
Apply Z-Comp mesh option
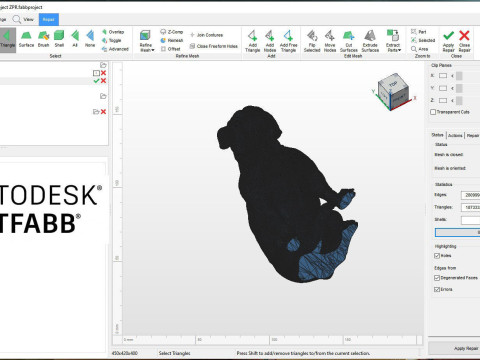[172, 32]
